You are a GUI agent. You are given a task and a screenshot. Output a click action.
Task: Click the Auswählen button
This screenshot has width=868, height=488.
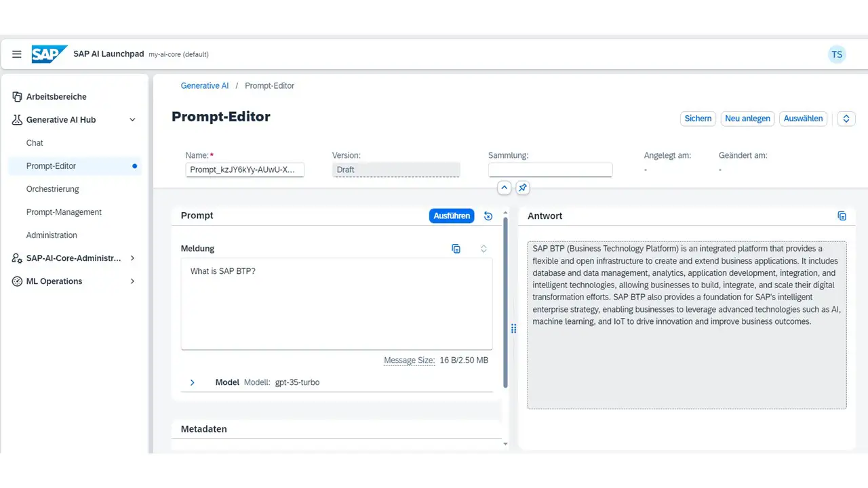click(x=803, y=119)
